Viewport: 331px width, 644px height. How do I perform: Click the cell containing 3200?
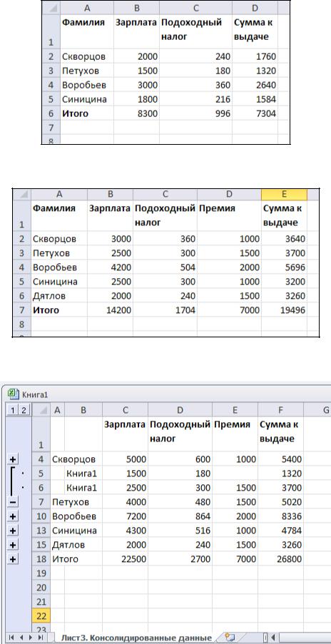(x=284, y=282)
